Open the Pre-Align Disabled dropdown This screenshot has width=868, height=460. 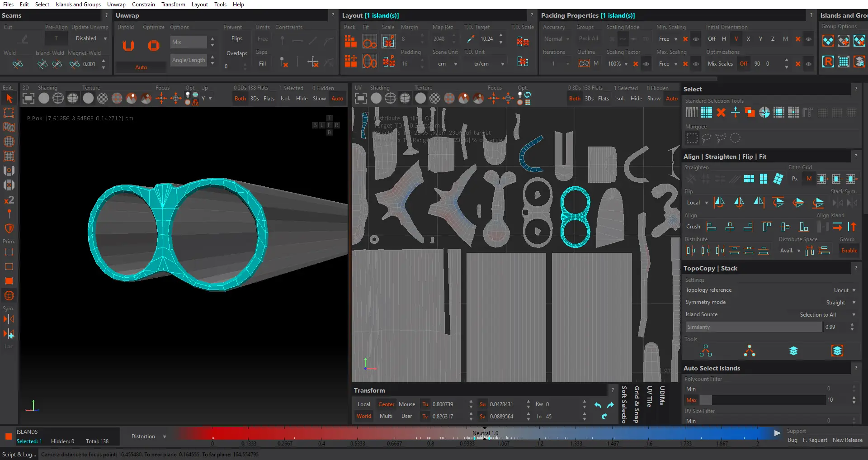tap(91, 39)
